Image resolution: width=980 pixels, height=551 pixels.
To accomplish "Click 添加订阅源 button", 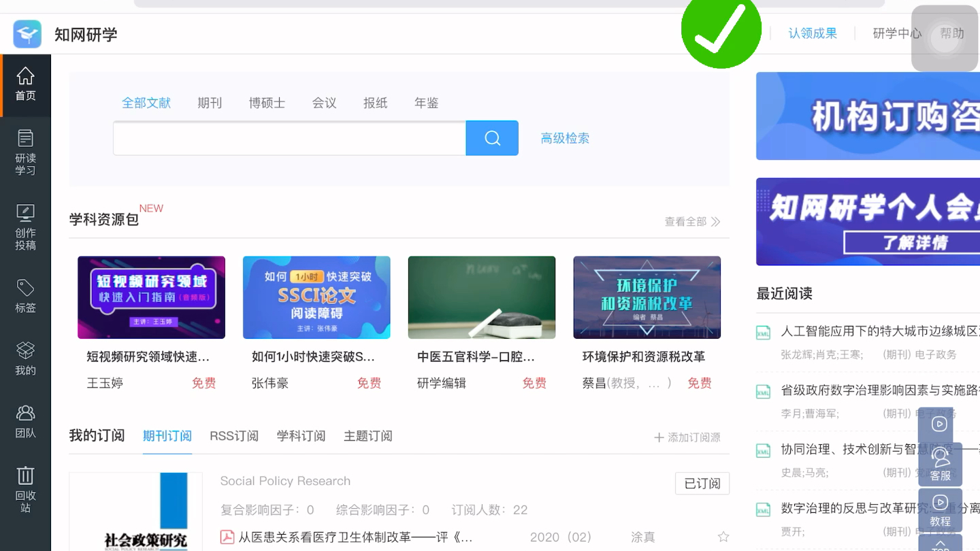I will pos(687,437).
